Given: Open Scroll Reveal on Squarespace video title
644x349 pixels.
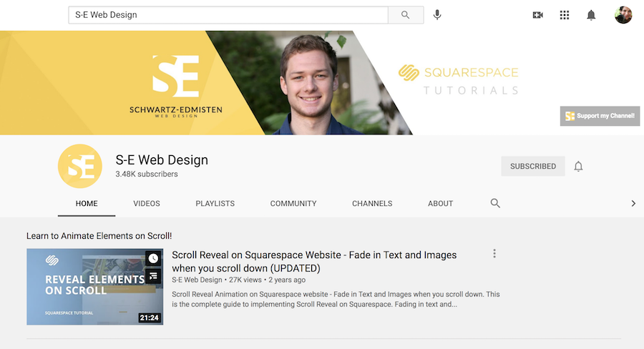Looking at the screenshot, I should (x=314, y=262).
